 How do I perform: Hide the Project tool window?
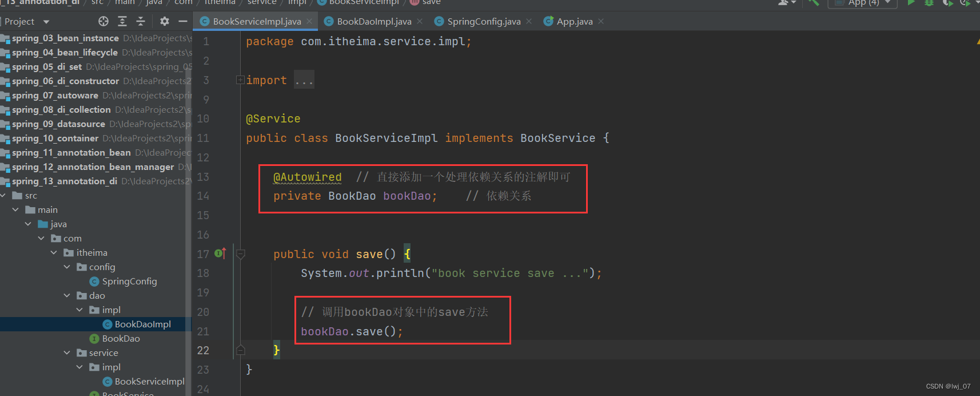(183, 21)
